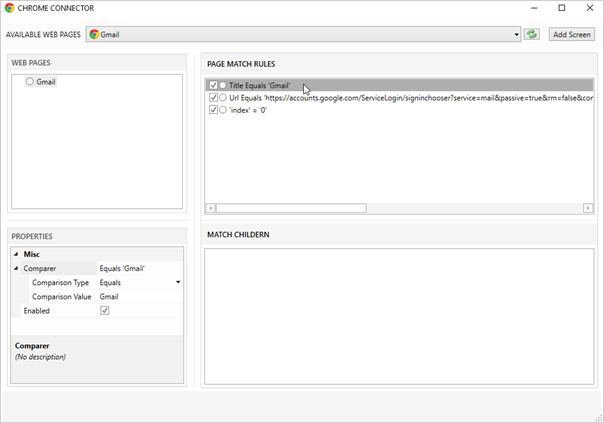
Task: Click the horizontal scrollbar thumb in Page Match Rules
Action: tap(291, 208)
